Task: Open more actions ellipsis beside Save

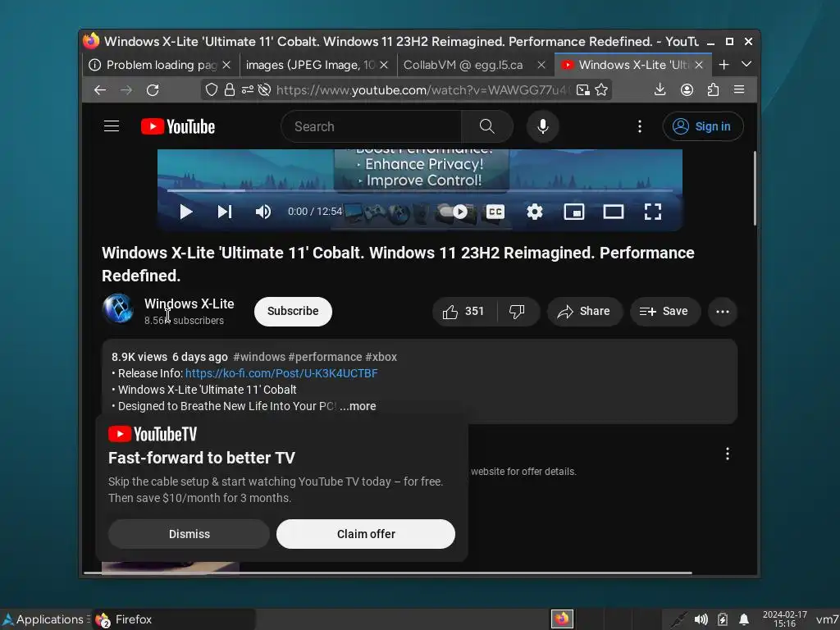Action: click(723, 311)
